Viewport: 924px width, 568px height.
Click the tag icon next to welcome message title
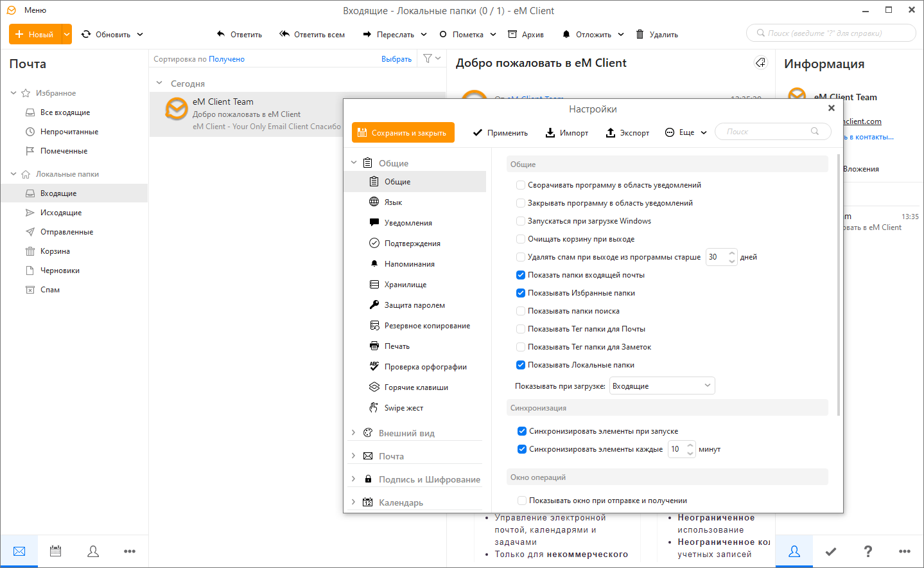(760, 62)
